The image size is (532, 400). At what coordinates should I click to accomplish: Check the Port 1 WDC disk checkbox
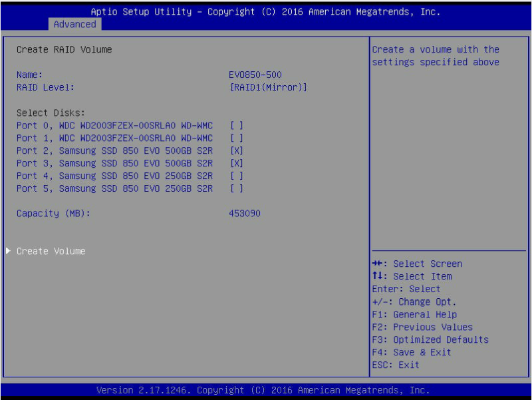[x=237, y=138]
